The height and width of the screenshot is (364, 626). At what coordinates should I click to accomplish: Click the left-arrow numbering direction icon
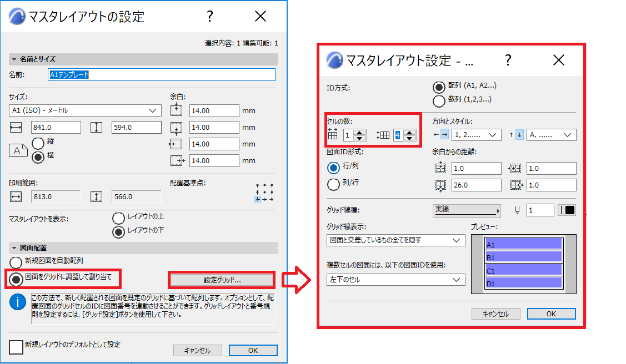pos(436,135)
